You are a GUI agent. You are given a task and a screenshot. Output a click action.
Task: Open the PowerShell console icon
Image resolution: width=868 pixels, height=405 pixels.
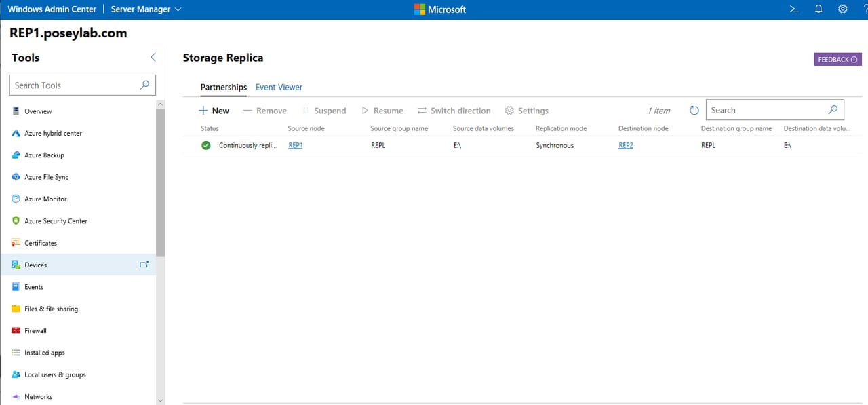click(794, 9)
